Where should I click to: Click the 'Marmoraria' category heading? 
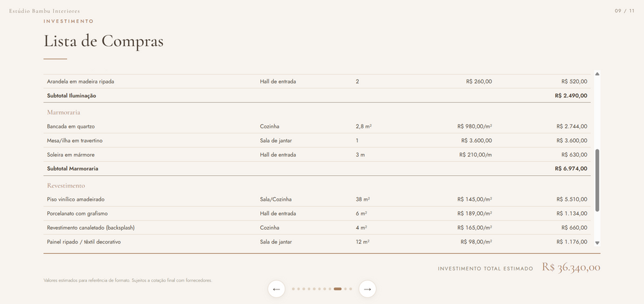(63, 113)
